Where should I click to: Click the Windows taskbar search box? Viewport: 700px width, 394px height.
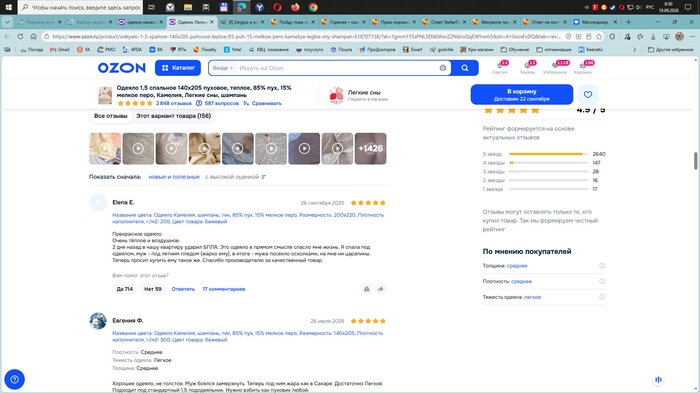click(81, 7)
